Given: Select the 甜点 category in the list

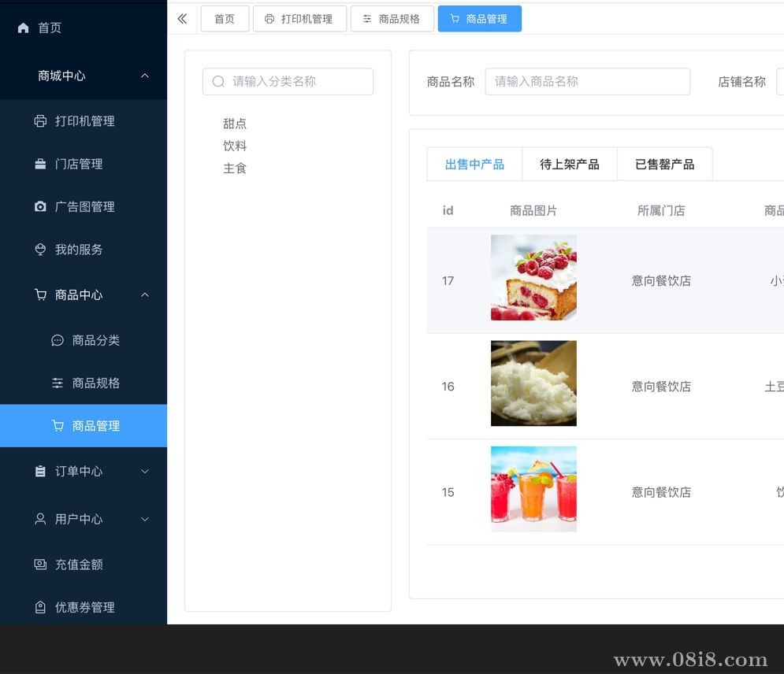Looking at the screenshot, I should click(x=235, y=123).
